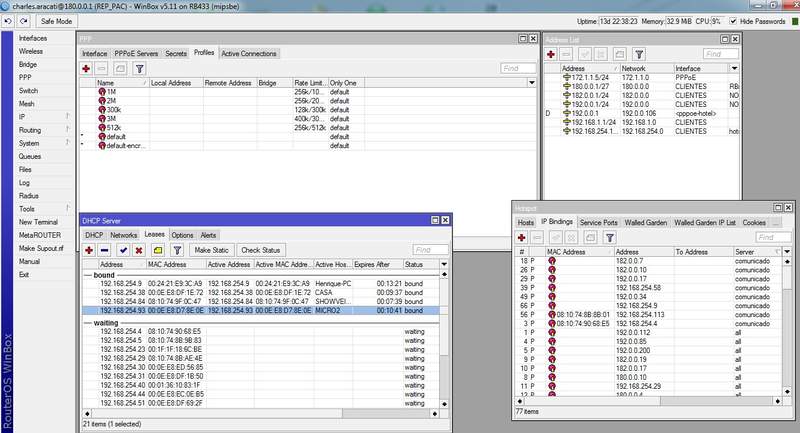Click Find field in DHCP Server window

point(431,250)
